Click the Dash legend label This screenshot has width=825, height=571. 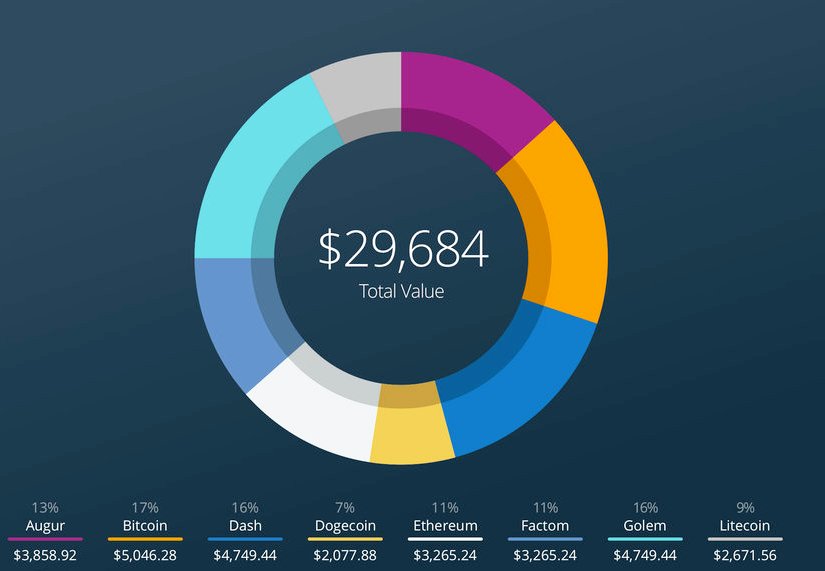click(245, 525)
